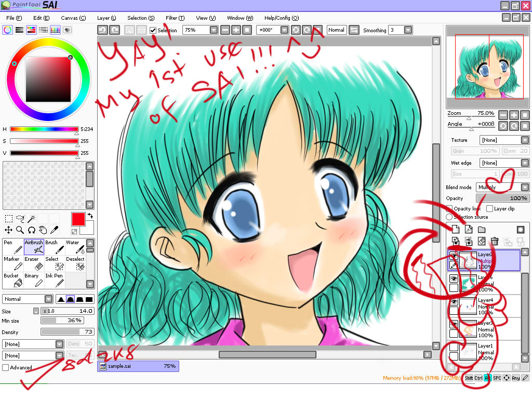The height and width of the screenshot is (399, 532).
Task: Switch to the sample.sai document tab
Action: 138,366
